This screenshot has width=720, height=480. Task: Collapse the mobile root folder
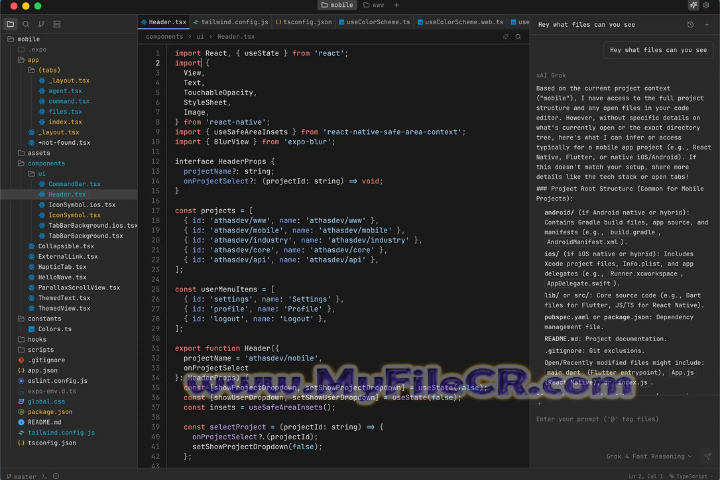click(x=23, y=40)
